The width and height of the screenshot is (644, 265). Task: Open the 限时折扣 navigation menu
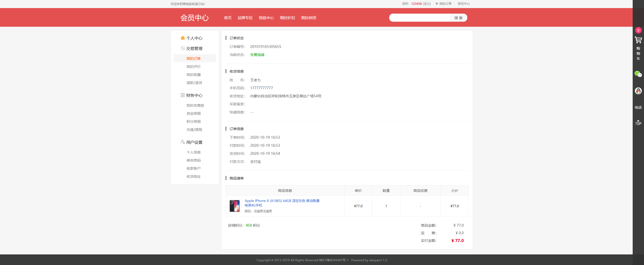point(287,18)
